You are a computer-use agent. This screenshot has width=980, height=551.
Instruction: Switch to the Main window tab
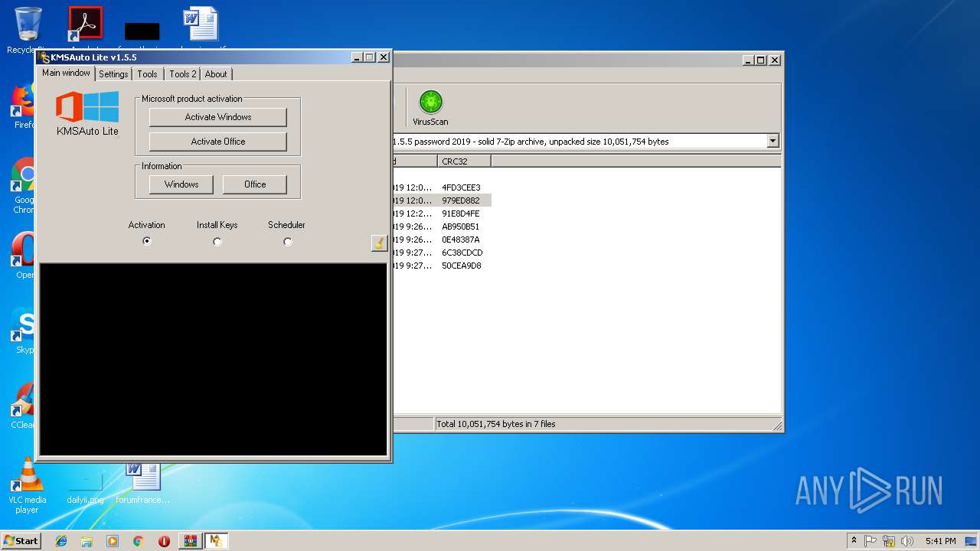pos(66,73)
